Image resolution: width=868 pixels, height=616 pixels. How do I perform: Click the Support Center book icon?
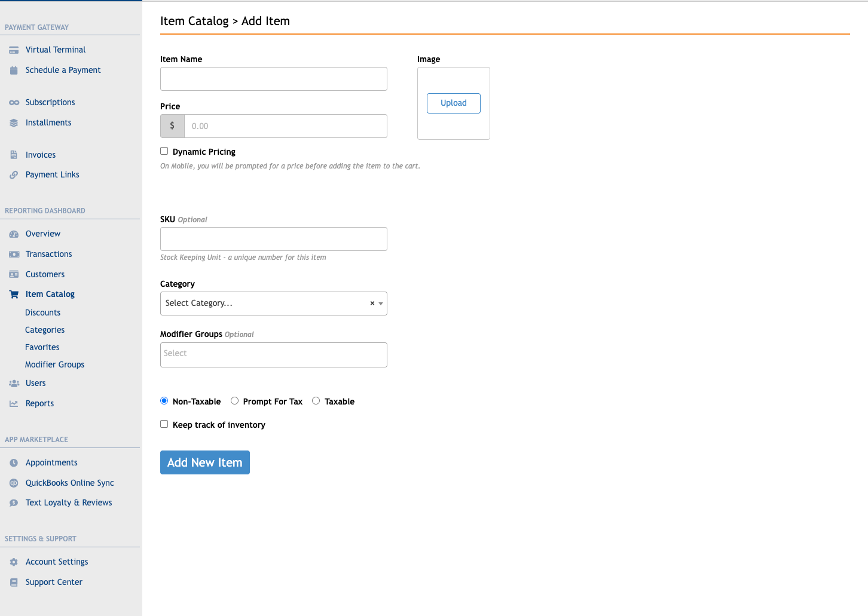14,583
